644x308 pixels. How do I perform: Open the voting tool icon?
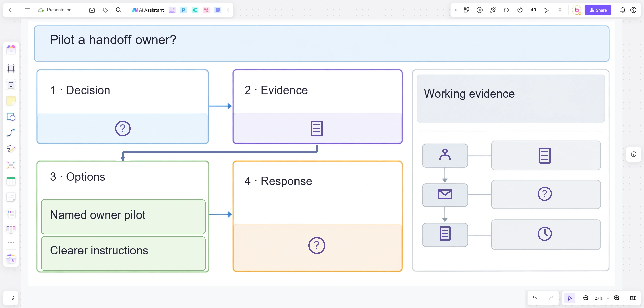pyautogui.click(x=533, y=10)
